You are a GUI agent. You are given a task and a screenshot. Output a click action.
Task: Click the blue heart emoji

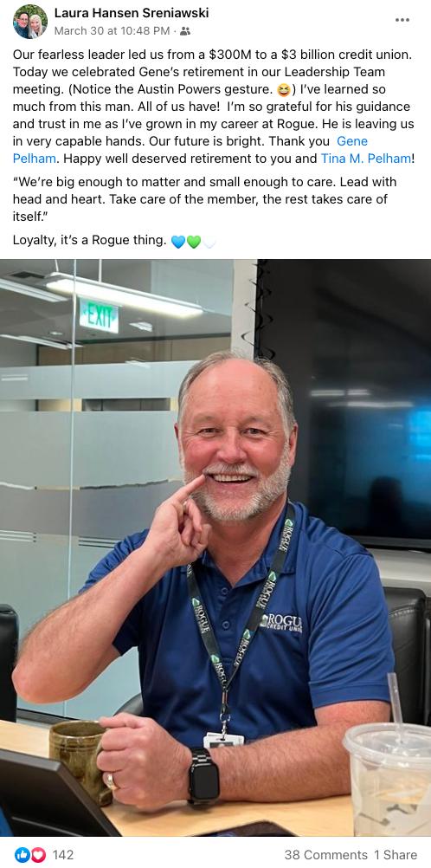coord(178,242)
